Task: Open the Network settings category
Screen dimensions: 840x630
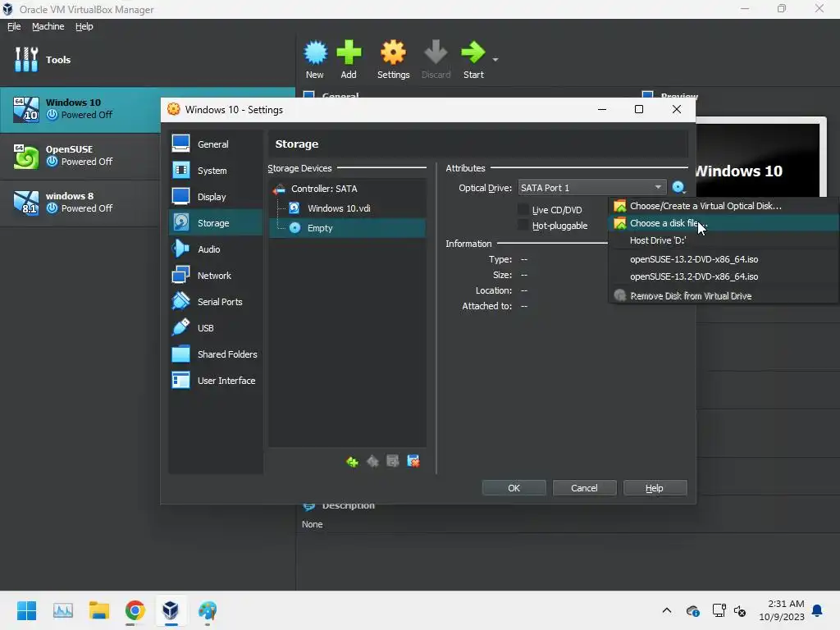Action: (x=216, y=276)
